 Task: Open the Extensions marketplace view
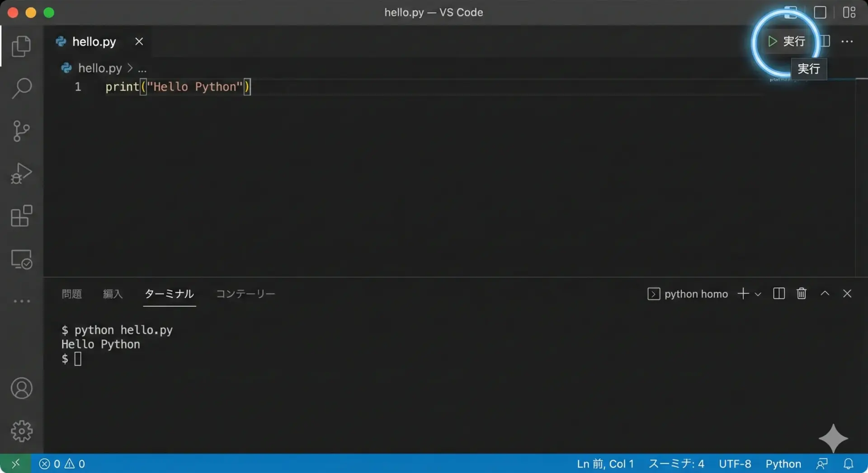coord(21,216)
